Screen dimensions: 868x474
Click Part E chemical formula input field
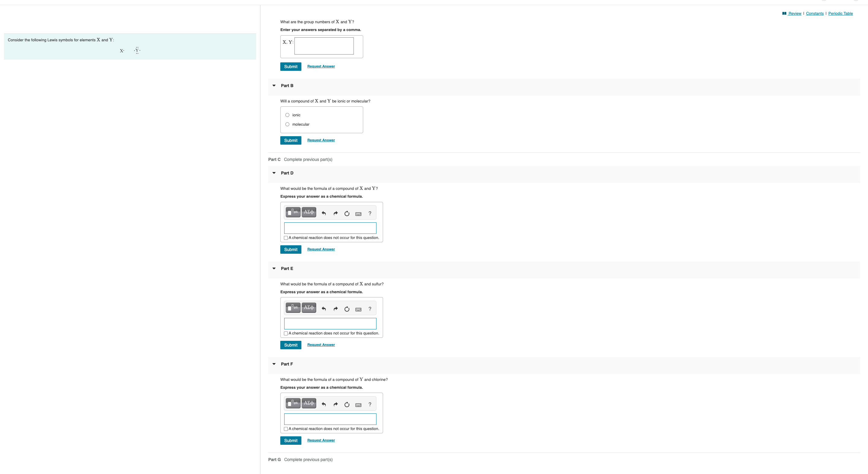click(330, 323)
